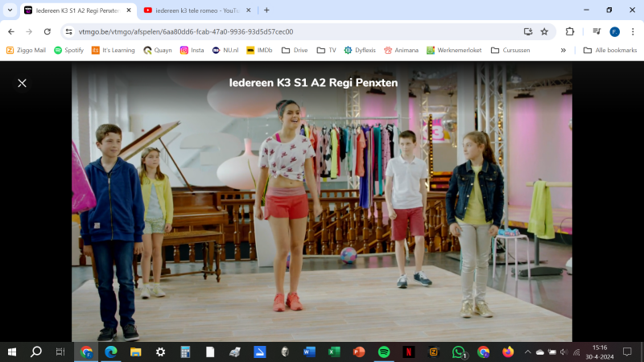Expand the TV bookmarks folder

[x=326, y=50]
